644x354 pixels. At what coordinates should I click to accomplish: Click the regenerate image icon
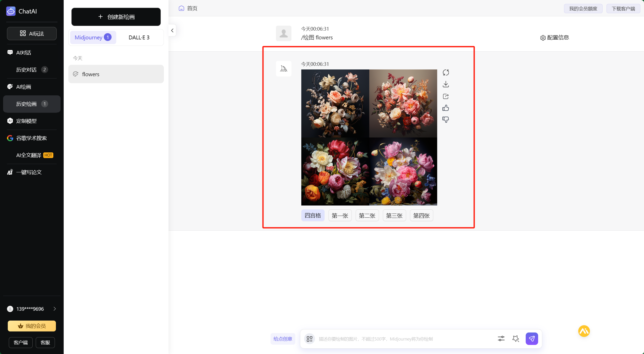446,73
